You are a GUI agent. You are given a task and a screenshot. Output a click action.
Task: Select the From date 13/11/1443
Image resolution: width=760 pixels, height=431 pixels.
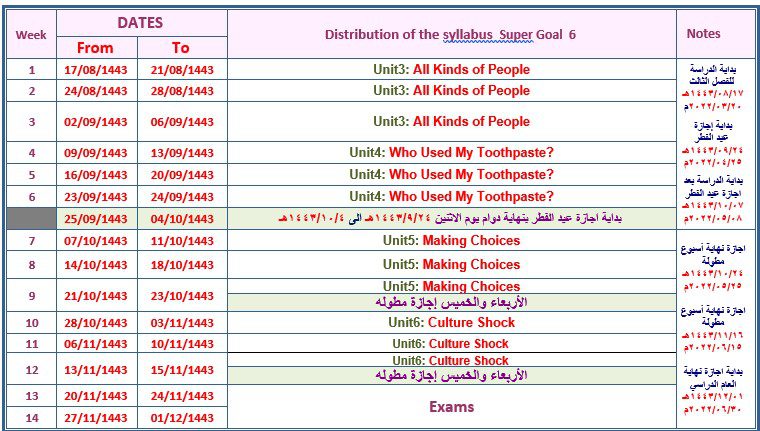(96, 370)
